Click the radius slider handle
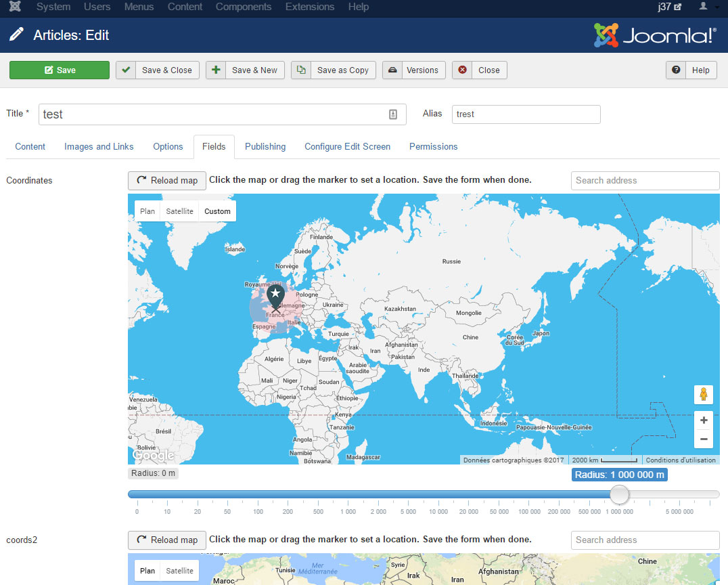Screen dimensions: 728x585 click(619, 494)
